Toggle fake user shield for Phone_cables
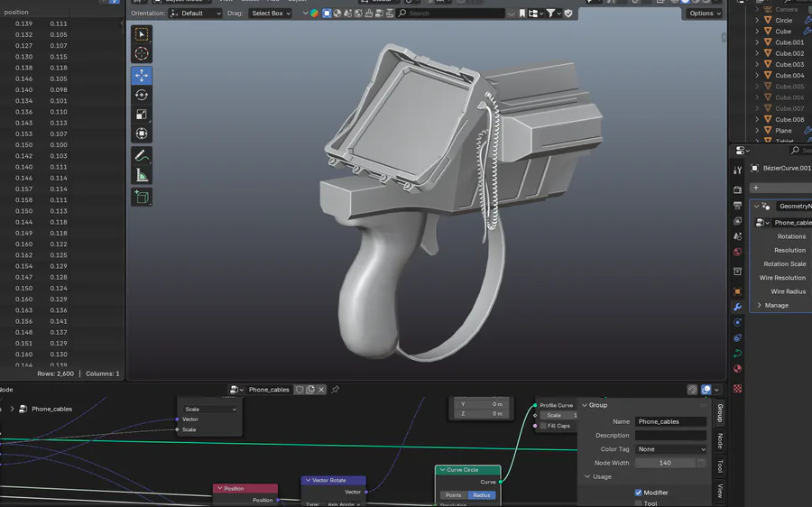Screen dimensions: 812x507 tap(300, 390)
